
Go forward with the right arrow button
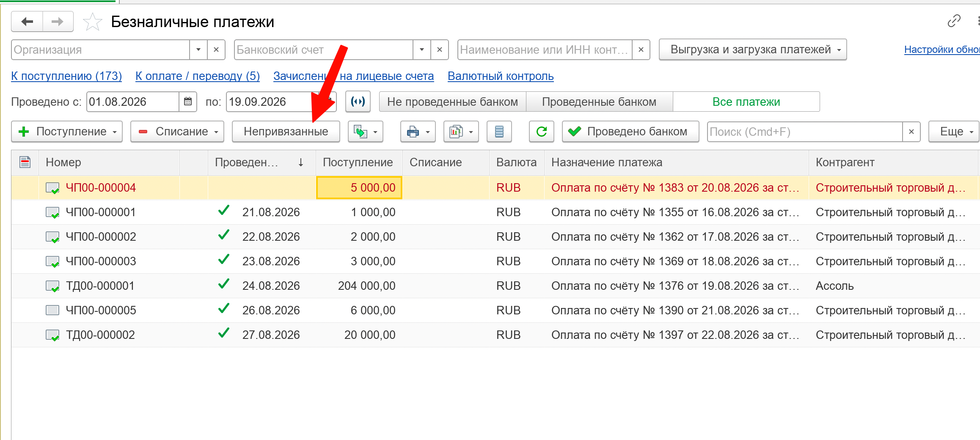coord(58,22)
